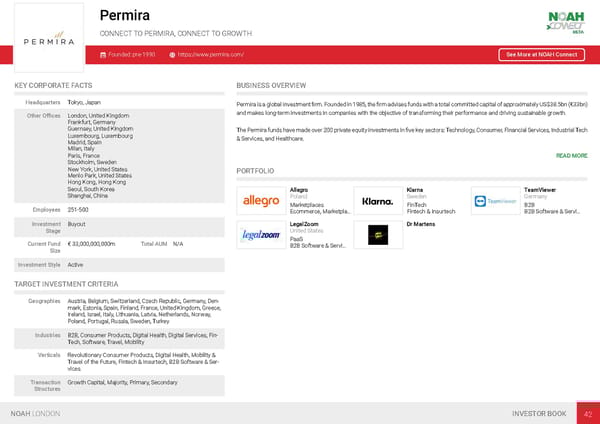Viewport: 600px width, 424px height.
Task: Click the TeamViewer company name text
Action: [542, 190]
